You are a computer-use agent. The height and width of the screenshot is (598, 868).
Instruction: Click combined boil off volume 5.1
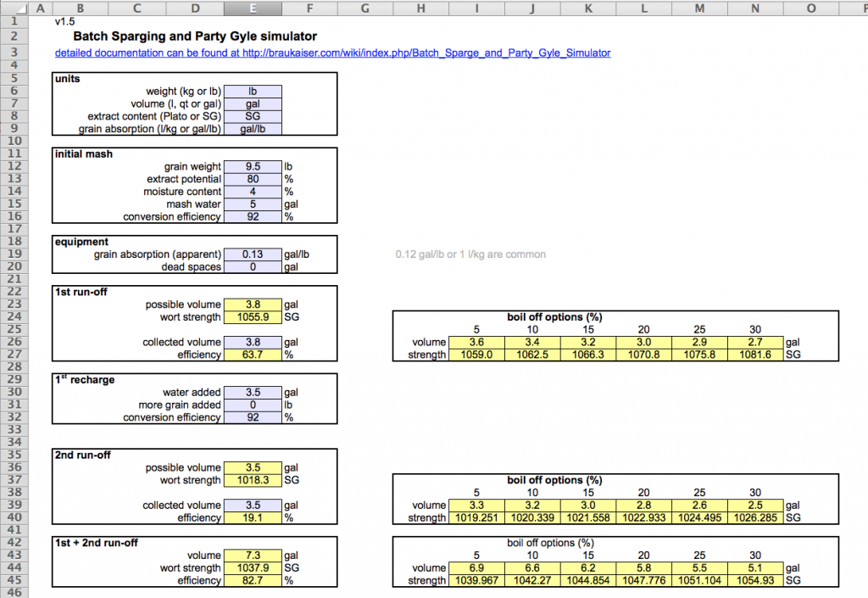(x=755, y=568)
